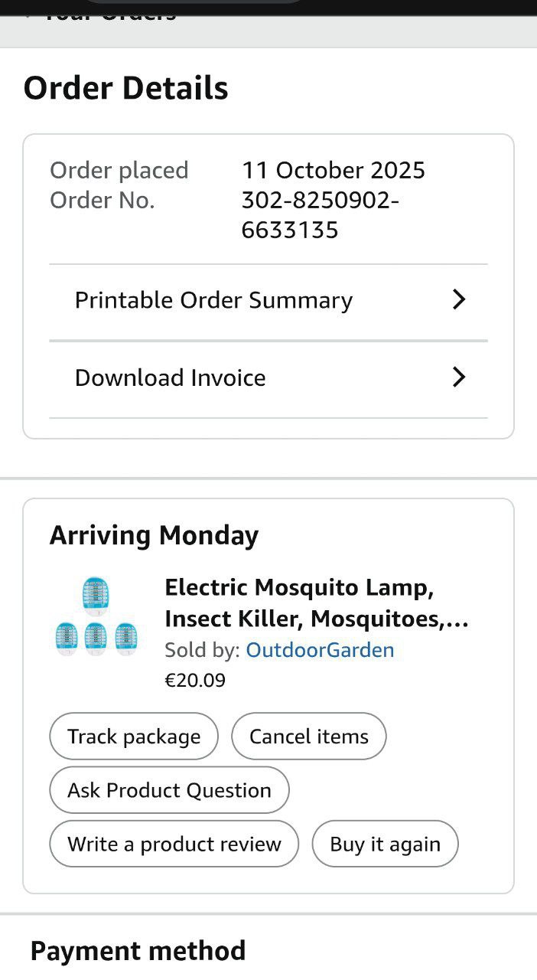Tap the Arriving Monday heading
Viewport: 537px width, 980px height.
(x=155, y=535)
